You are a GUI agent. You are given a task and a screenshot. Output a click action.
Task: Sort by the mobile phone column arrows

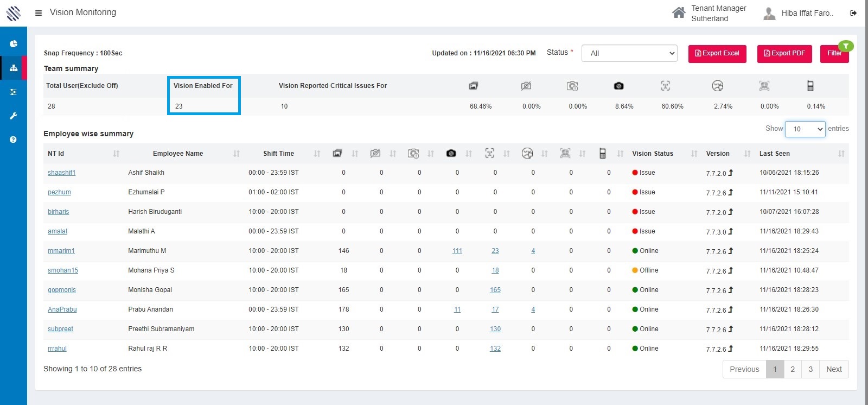pyautogui.click(x=620, y=154)
